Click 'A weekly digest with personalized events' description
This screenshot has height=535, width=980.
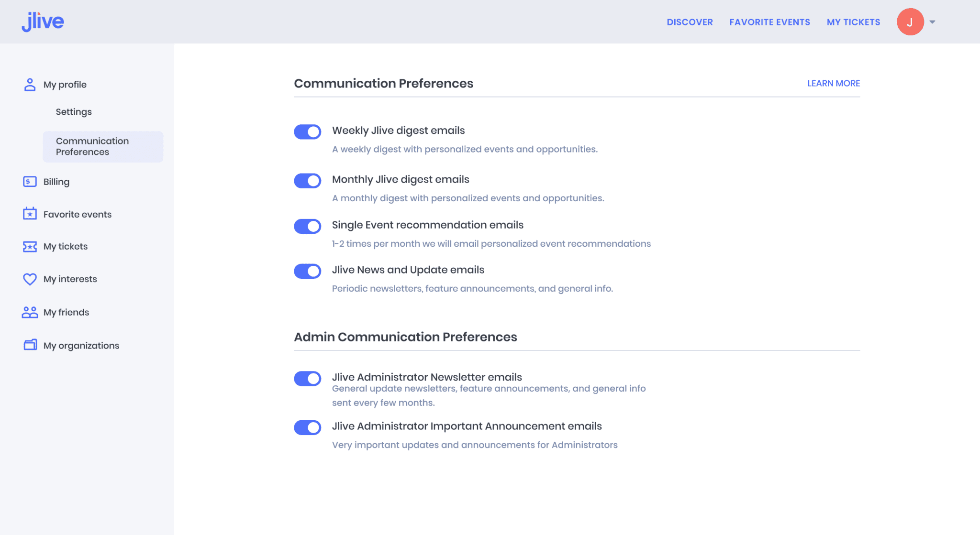(x=465, y=149)
